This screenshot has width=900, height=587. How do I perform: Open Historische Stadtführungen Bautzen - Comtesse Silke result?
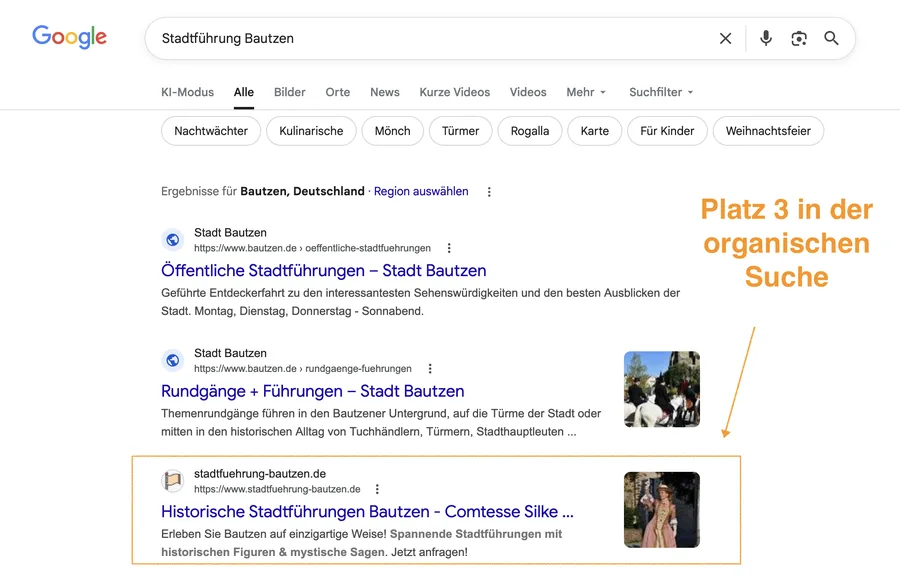coord(367,511)
